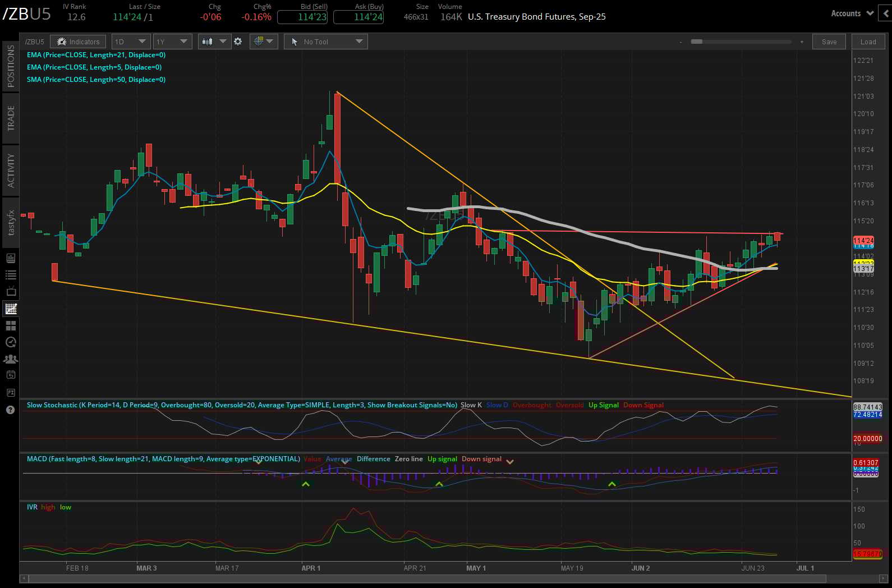Click the IVR study label
This screenshot has width=892, height=588.
click(32, 507)
